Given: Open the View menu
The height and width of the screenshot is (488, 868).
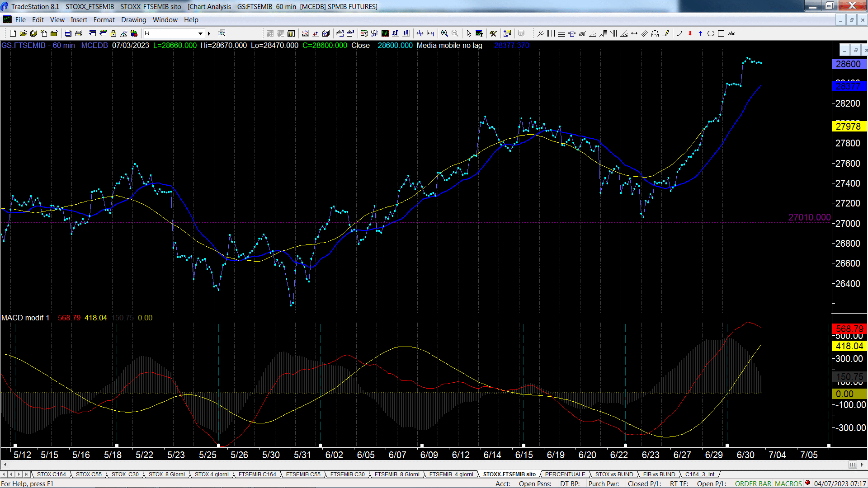Looking at the screenshot, I should tap(57, 20).
